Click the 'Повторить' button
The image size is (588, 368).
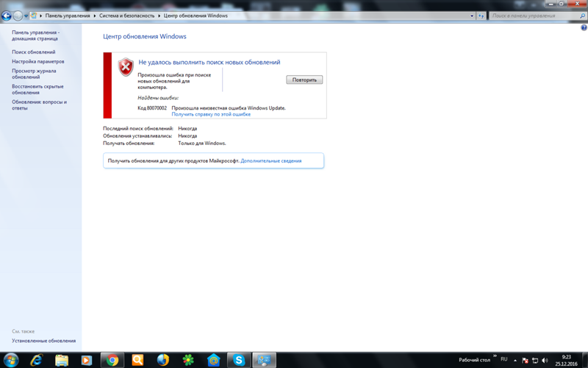pyautogui.click(x=304, y=79)
